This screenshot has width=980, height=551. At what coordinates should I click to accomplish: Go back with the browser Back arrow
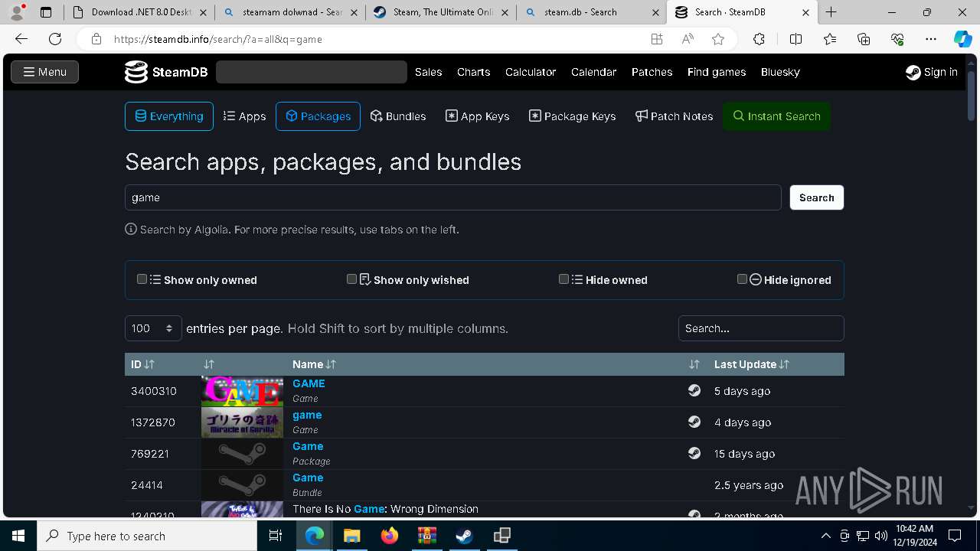tap(21, 39)
